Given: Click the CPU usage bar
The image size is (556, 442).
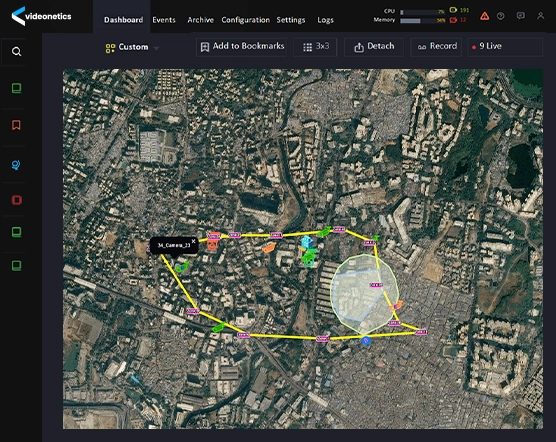Looking at the screenshot, I should click(x=422, y=12).
